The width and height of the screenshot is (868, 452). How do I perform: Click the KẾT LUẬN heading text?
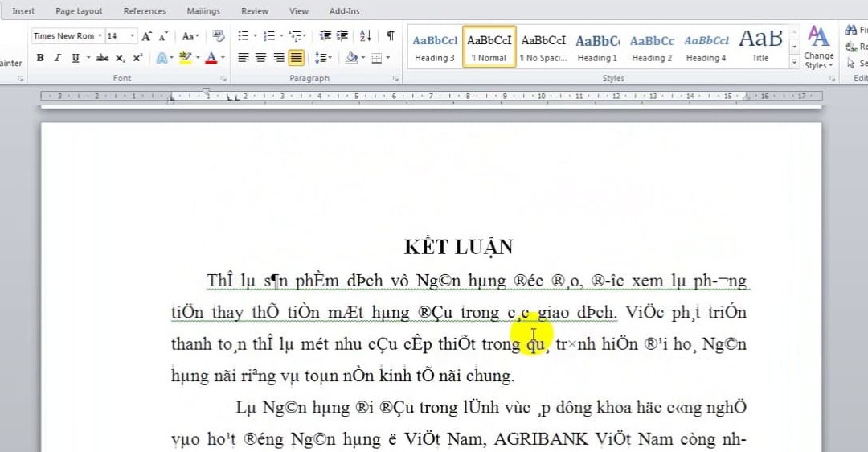(x=458, y=247)
